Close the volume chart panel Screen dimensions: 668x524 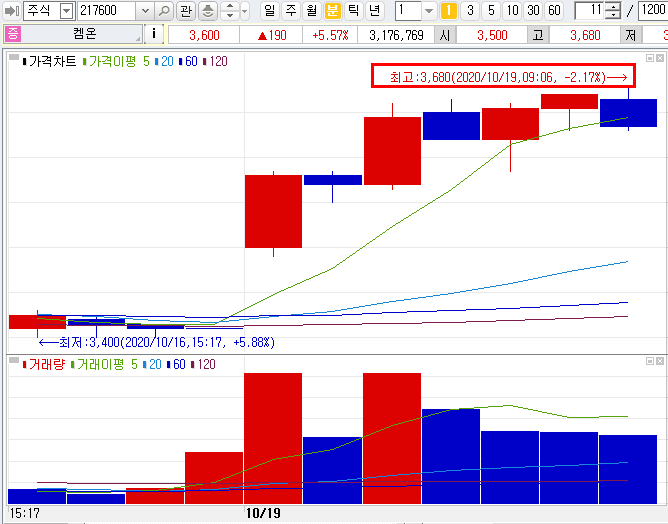[x=660, y=361]
